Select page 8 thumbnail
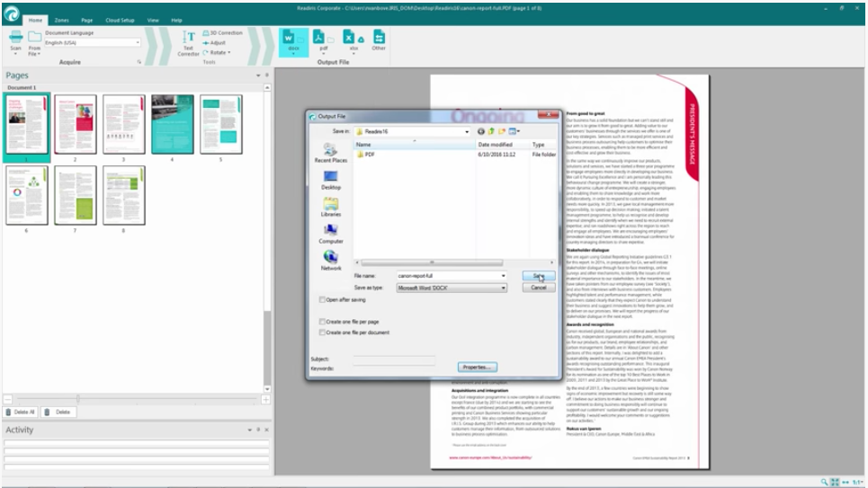 coord(124,195)
